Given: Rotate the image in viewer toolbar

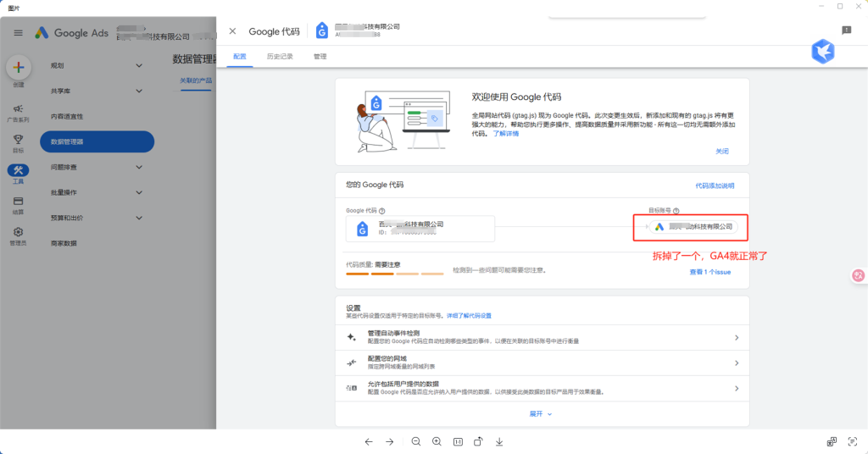Looking at the screenshot, I should pos(478,442).
